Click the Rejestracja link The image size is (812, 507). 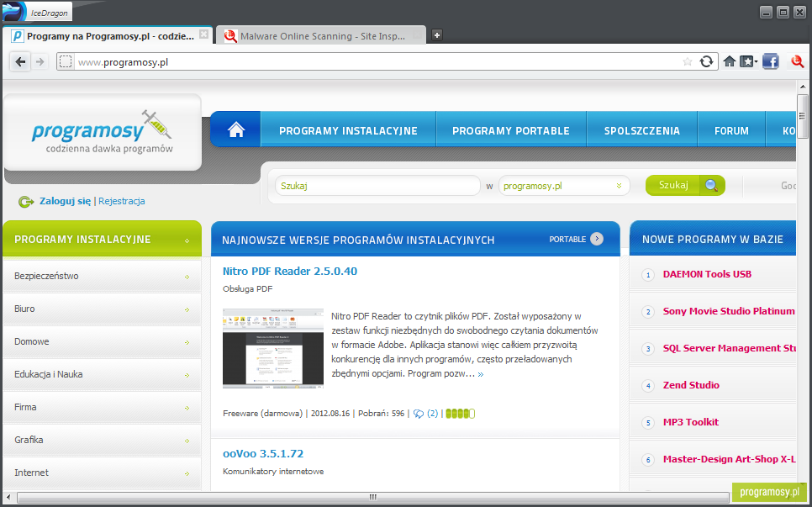point(122,201)
